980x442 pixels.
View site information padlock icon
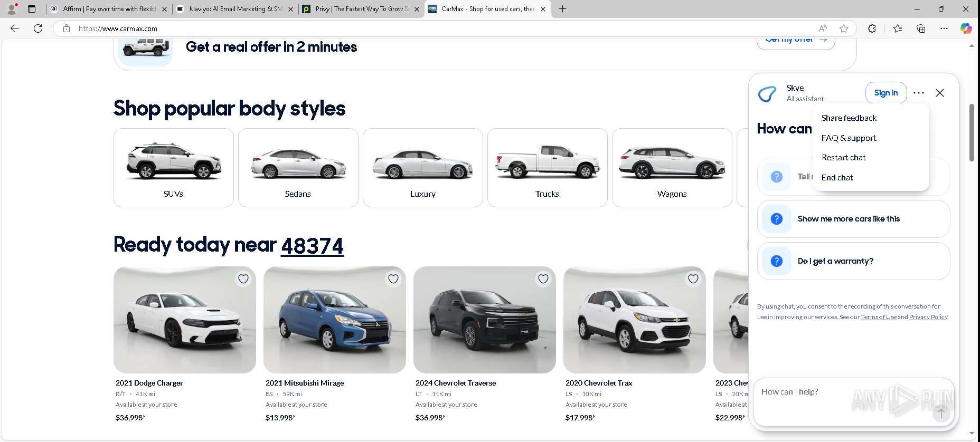pyautogui.click(x=67, y=28)
